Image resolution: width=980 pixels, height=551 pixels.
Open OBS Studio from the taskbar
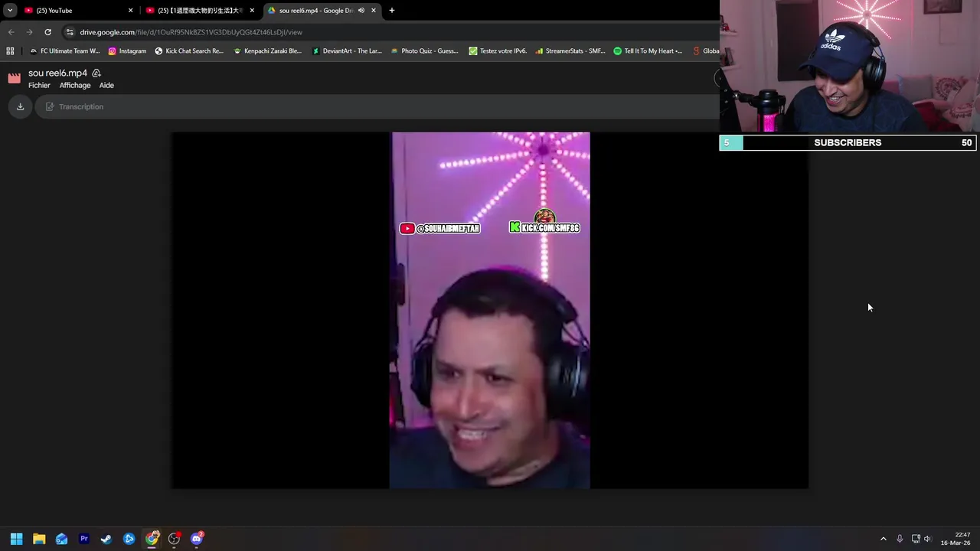click(175, 539)
